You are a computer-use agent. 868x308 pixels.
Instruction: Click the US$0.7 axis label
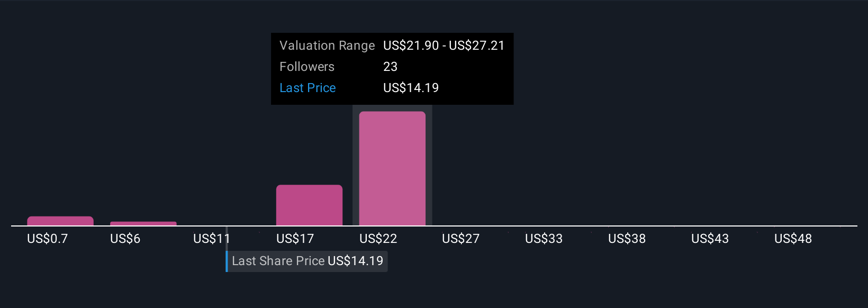[48, 239]
